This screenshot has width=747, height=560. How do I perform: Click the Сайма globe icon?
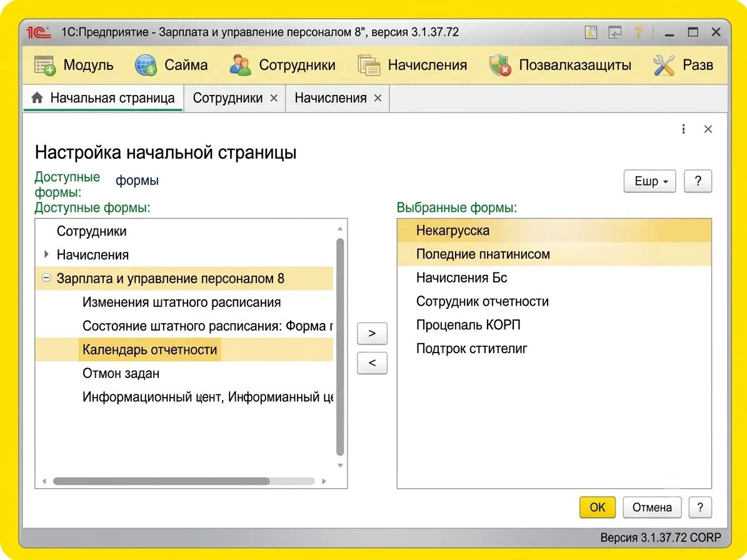tap(146, 65)
